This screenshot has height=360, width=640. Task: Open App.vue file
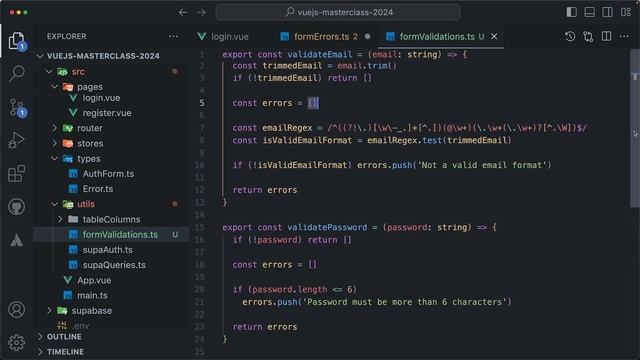tap(94, 280)
